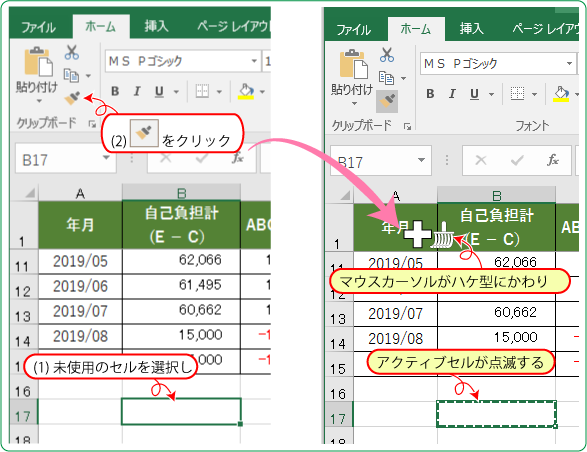Screen dimensions: 587x452
Task: Click Format Painter brush in left ribbon
Action: (72, 98)
